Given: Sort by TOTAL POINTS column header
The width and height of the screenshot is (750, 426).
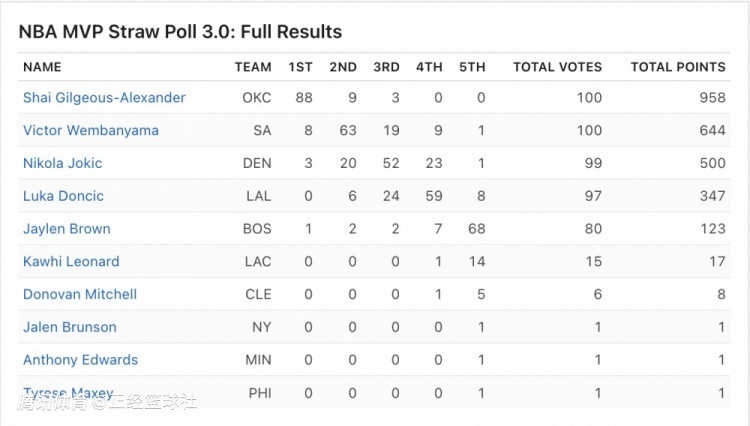Looking at the screenshot, I should point(678,67).
